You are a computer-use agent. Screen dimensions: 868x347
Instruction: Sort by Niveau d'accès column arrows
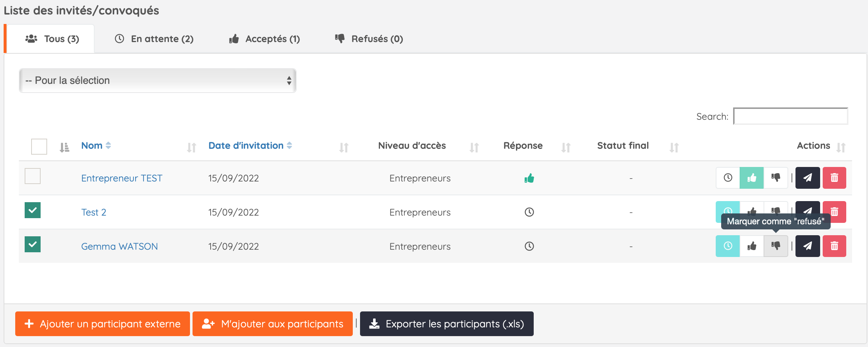point(474,147)
